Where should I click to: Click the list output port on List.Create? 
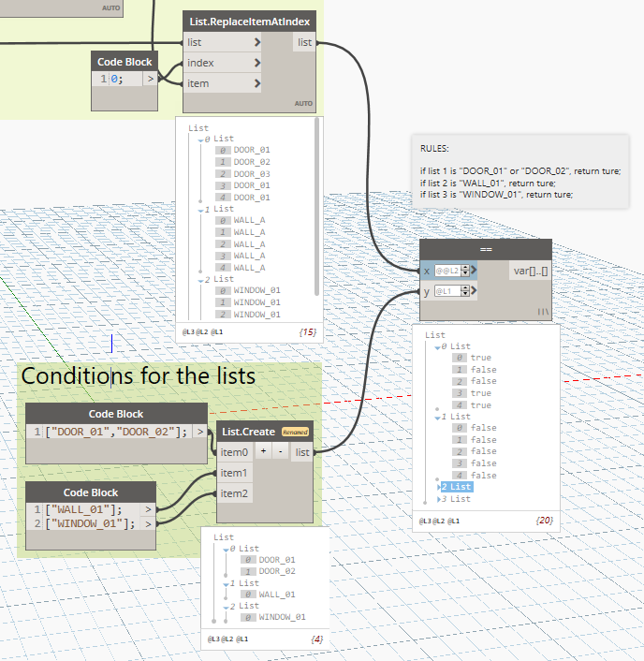coord(302,452)
